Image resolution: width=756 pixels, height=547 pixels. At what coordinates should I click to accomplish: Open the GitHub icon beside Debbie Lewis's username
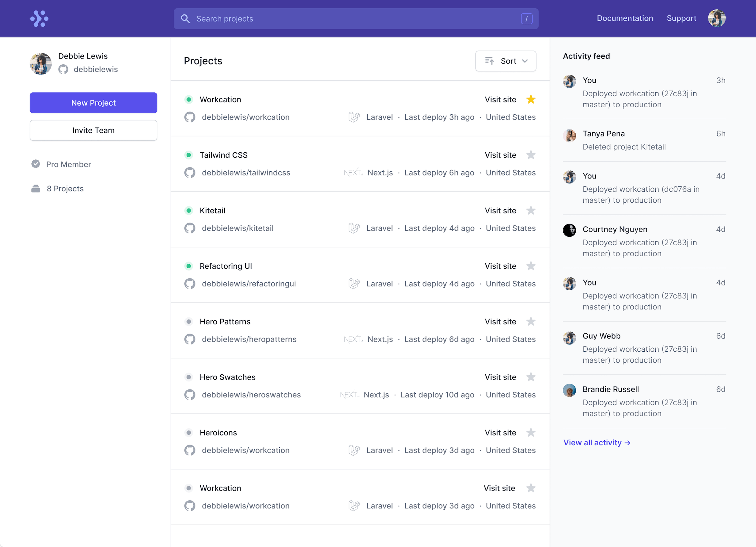point(63,70)
